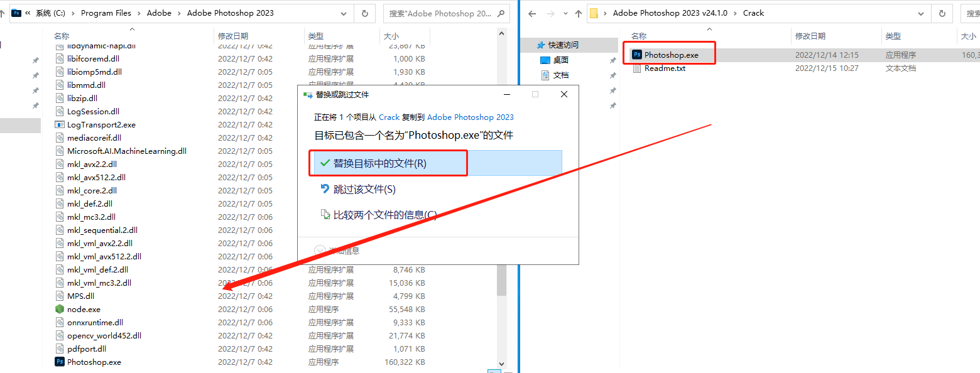Select Photoshop.exe in the left Photoshop 2023 folder

94,362
